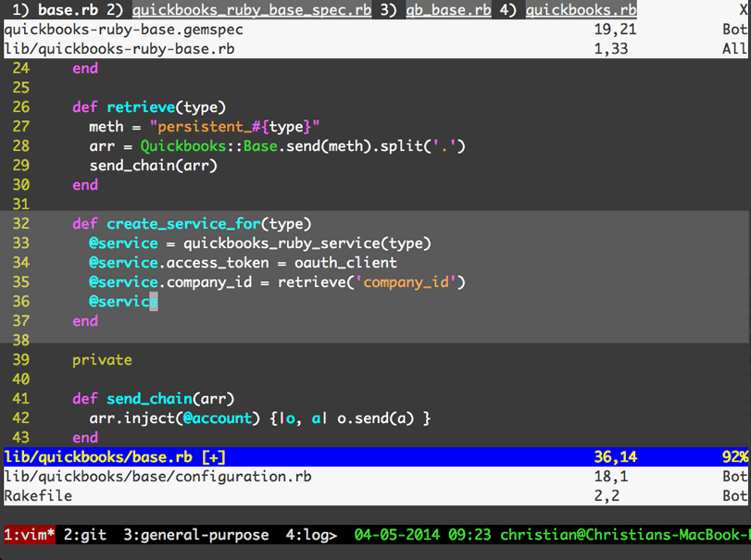The height and width of the screenshot is (560, 751).
Task: Click the christian@Christians-MacBook hostname text
Action: 624,535
